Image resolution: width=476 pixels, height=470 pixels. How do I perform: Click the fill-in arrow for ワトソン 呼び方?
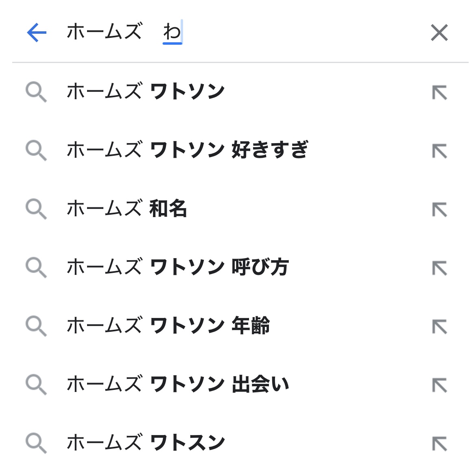click(x=439, y=268)
